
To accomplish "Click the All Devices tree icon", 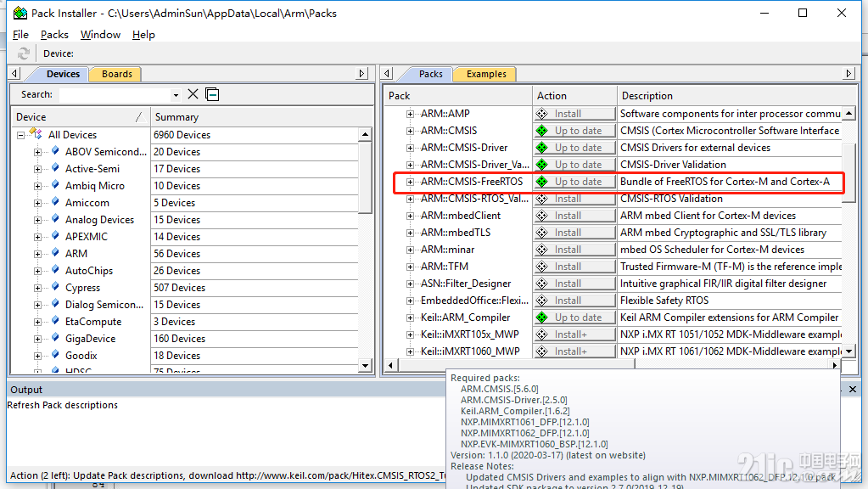I will pyautogui.click(x=36, y=134).
